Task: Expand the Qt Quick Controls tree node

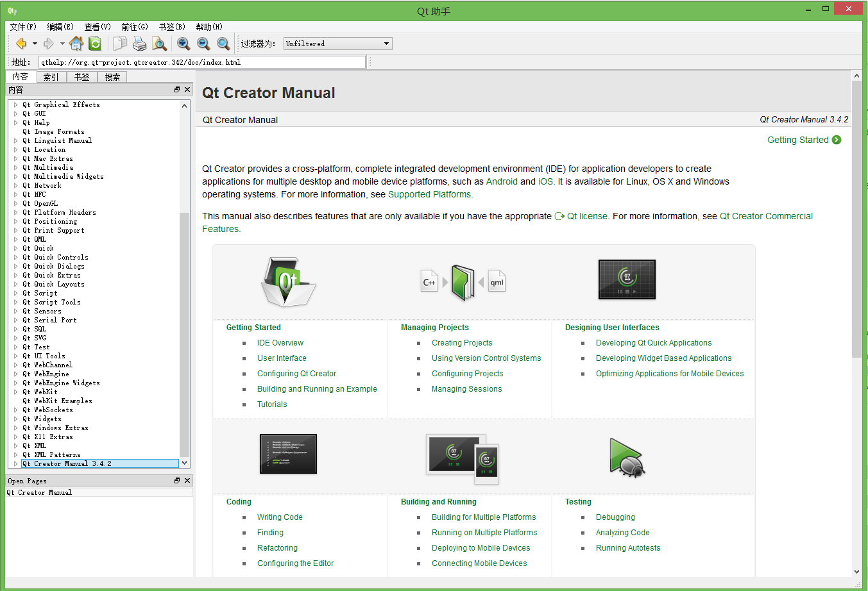Action: [x=16, y=257]
